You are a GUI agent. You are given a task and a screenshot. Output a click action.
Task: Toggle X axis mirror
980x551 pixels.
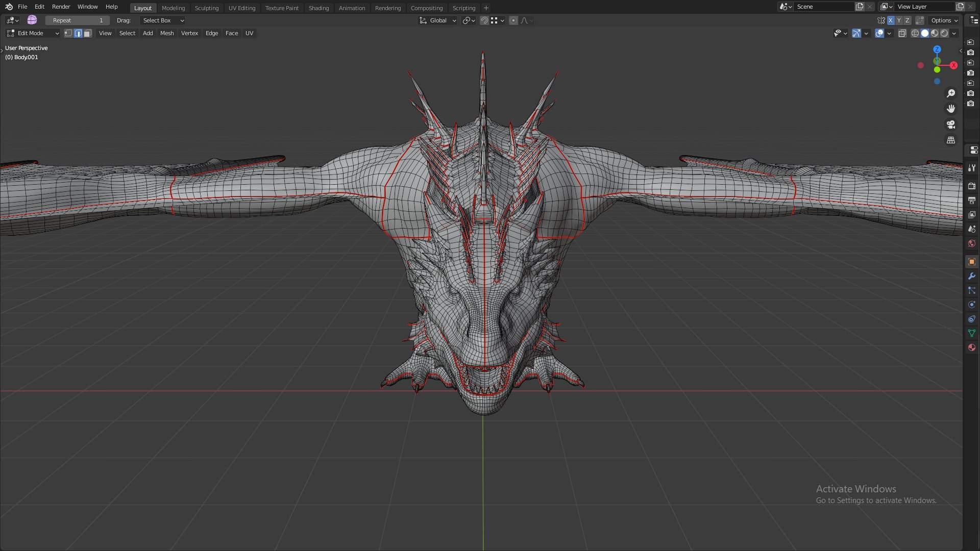(x=891, y=20)
